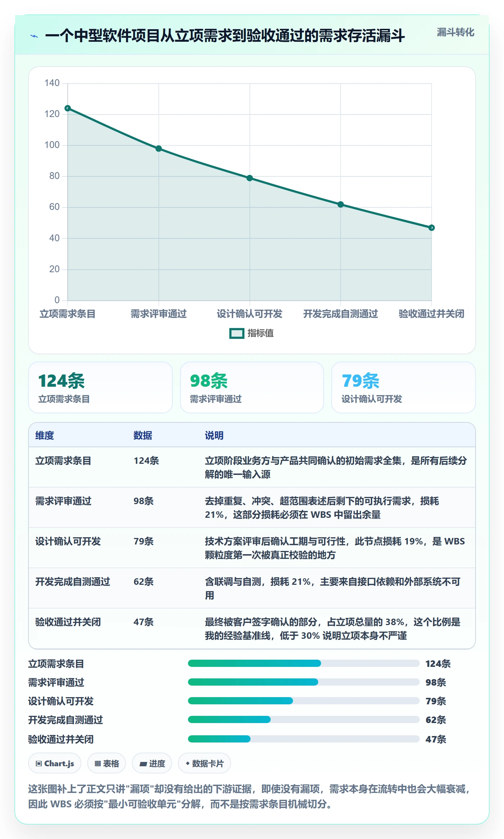Click the 62条 value beside its progress bar
This screenshot has height=839, width=504.
[436, 720]
